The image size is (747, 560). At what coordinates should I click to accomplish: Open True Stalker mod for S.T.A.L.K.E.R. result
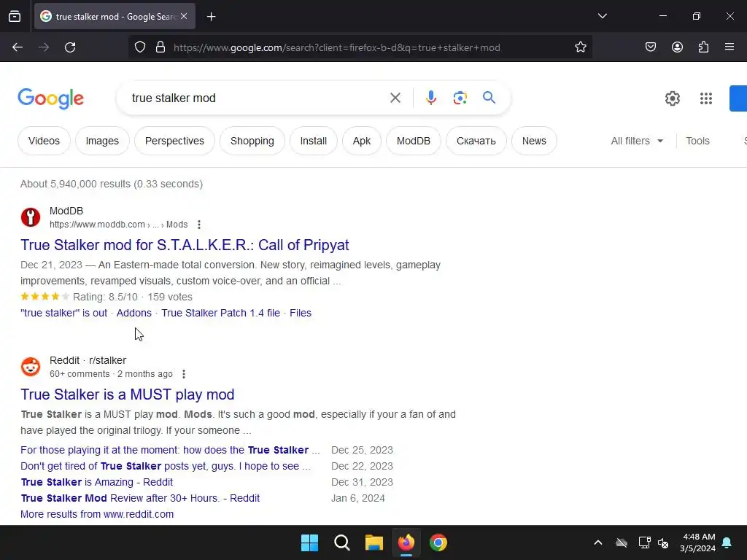(185, 245)
